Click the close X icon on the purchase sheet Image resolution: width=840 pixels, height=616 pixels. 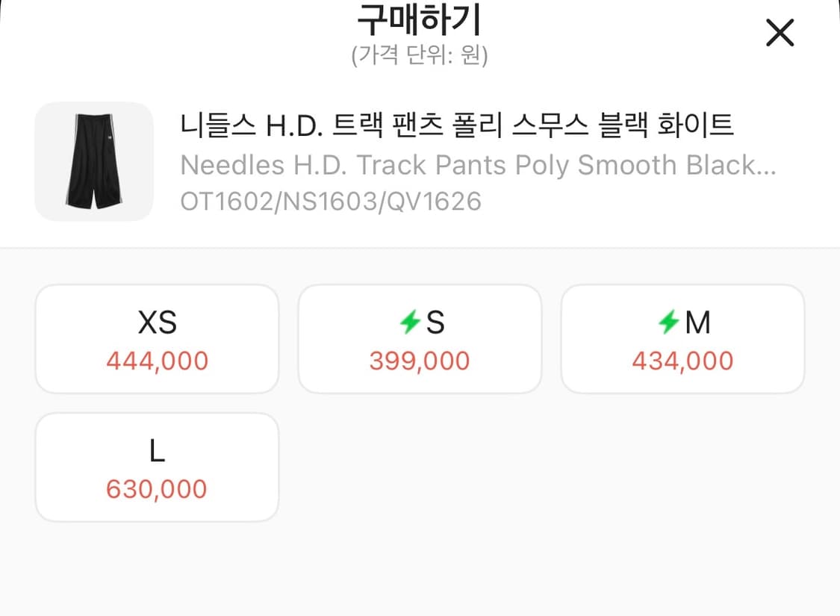click(780, 33)
